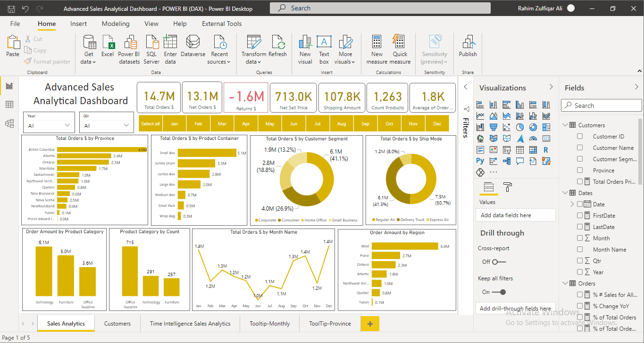Screen dimensions: 644x343
Task: Switch to the Customers report page tab
Action: click(117, 324)
